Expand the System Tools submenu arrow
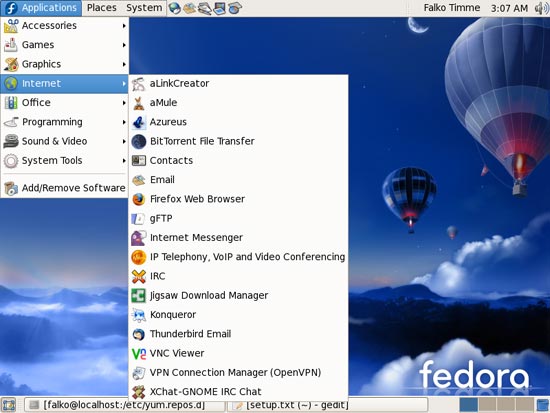This screenshot has height=413, width=550. pos(124,161)
